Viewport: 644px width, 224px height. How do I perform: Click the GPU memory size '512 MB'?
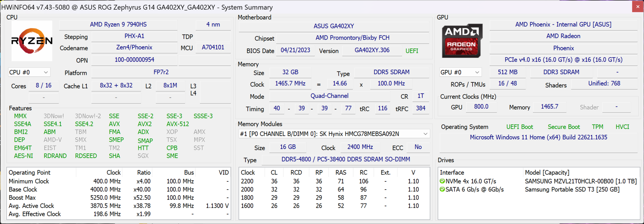click(x=507, y=72)
